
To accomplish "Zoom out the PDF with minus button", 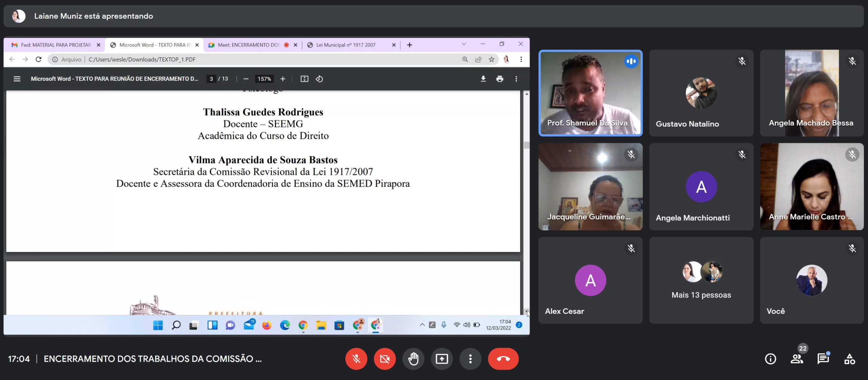I will point(246,79).
